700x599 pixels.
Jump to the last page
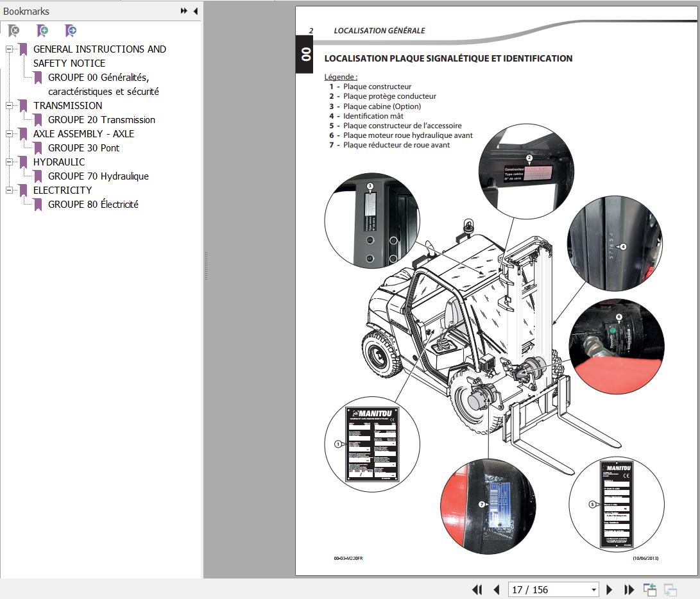[x=629, y=589]
